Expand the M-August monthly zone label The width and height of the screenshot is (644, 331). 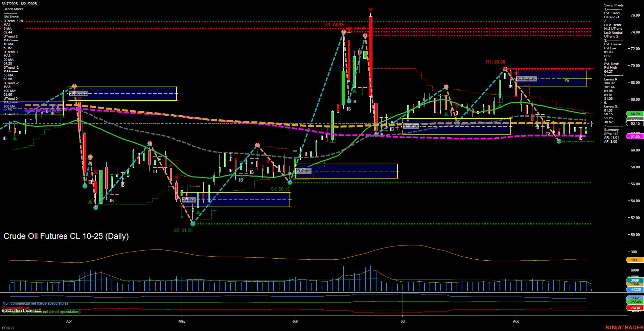click(527, 79)
